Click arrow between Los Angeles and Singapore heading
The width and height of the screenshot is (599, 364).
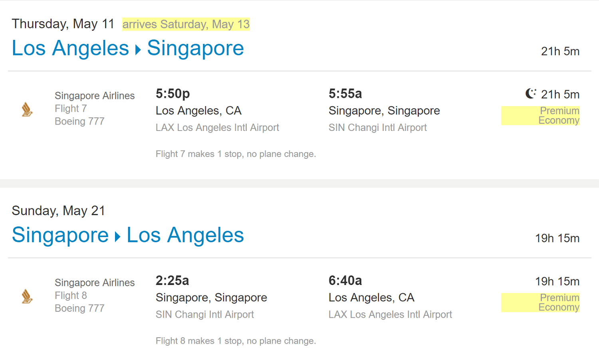tap(138, 50)
